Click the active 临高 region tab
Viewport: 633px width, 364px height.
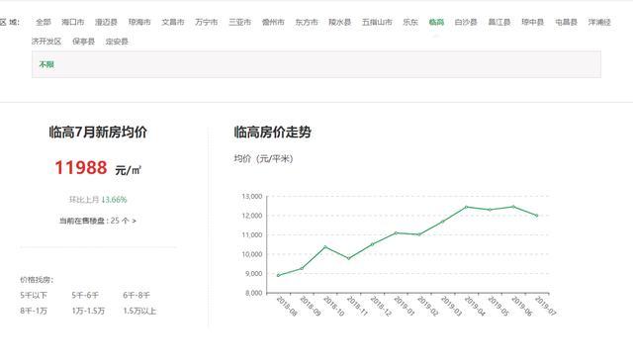click(x=436, y=22)
